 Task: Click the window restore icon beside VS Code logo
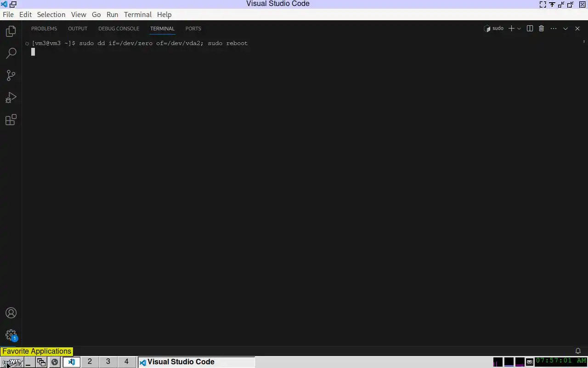(13, 4)
